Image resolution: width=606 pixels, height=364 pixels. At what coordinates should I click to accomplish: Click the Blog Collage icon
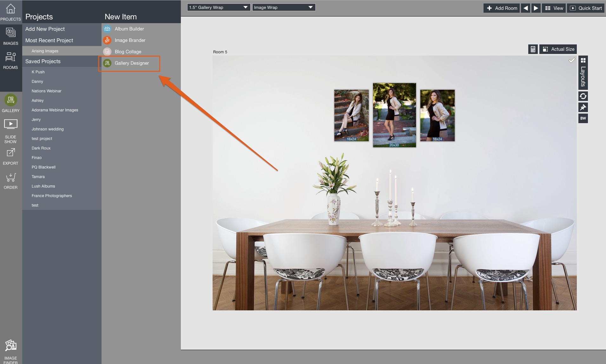coord(107,52)
